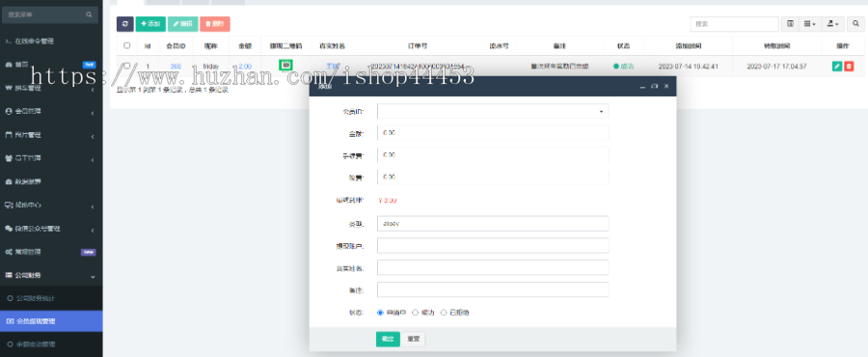This screenshot has width=868, height=357.
Task: Click the advanced search magnifier button
Action: click(855, 24)
